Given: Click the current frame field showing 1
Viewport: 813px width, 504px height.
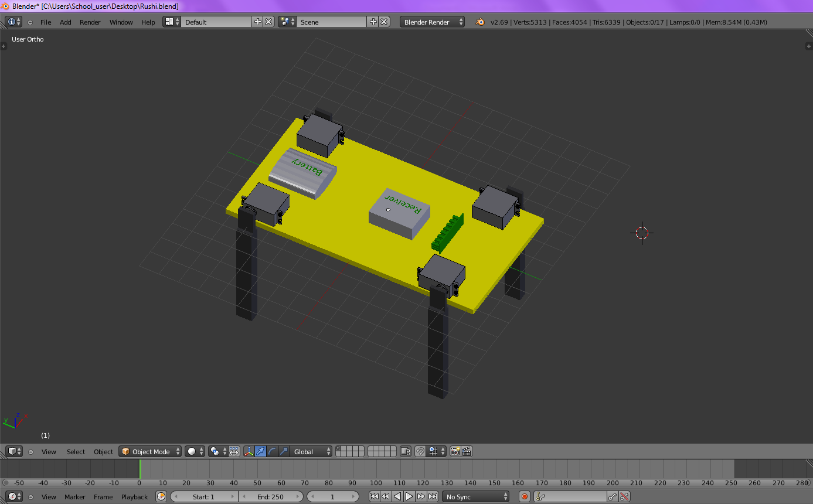Looking at the screenshot, I should point(332,496).
